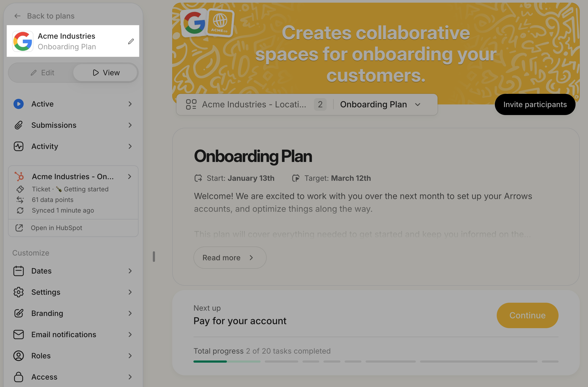The height and width of the screenshot is (387, 588).
Task: Open the Onboarding Plan dropdown
Action: click(380, 104)
